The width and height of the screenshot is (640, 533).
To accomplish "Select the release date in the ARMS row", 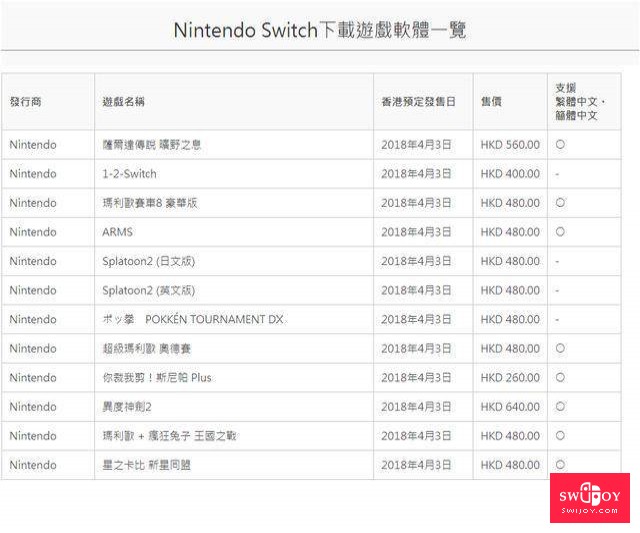I will tap(416, 232).
